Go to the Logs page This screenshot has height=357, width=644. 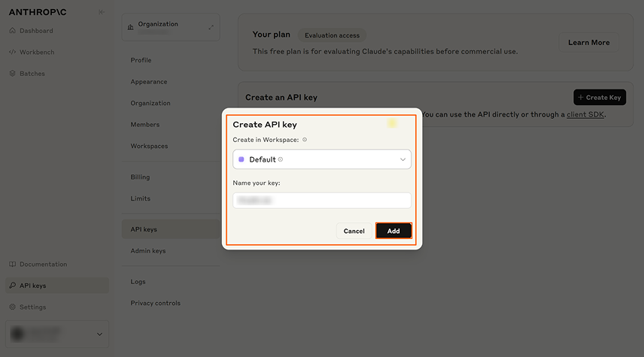[138, 282]
